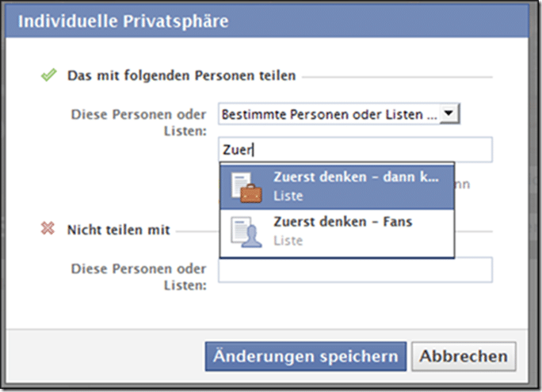Image resolution: width=542 pixels, height=392 pixels.
Task: Click the red X icon
Action: pyautogui.click(x=48, y=228)
